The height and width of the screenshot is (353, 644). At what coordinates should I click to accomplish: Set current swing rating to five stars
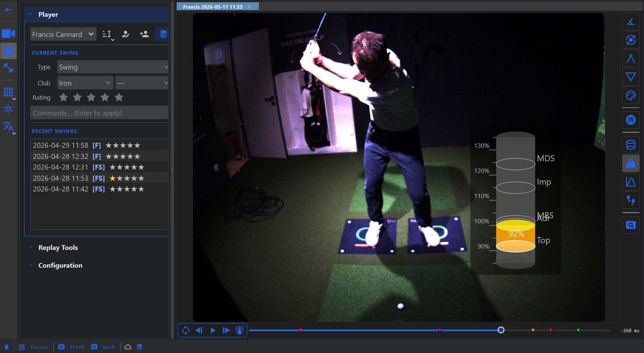click(x=119, y=97)
